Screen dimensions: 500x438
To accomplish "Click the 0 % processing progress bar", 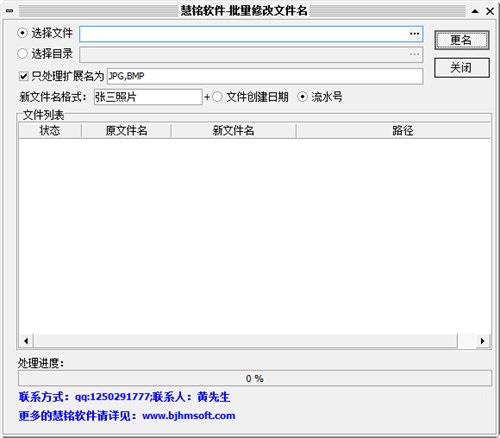I will click(x=255, y=378).
